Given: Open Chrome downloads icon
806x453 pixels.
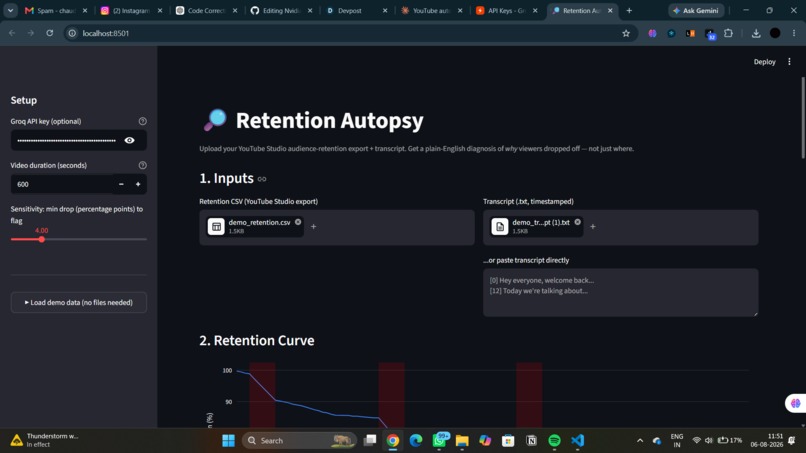Looking at the screenshot, I should tap(756, 33).
